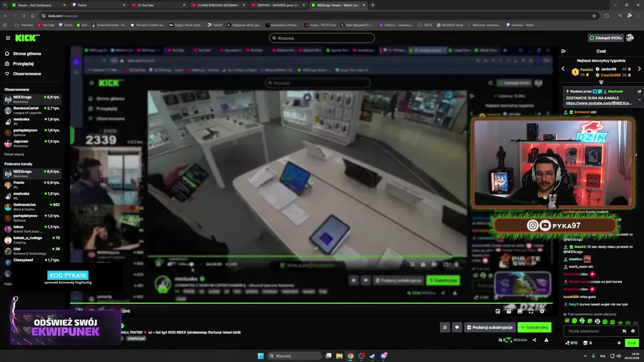
Task: Select the first quick emote in chat
Action: tap(568, 321)
